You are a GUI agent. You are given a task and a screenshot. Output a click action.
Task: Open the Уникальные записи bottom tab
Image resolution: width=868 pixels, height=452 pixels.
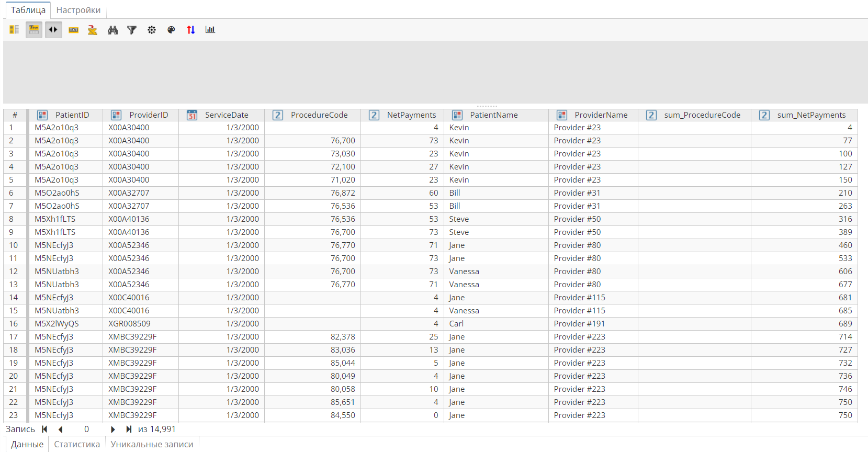pyautogui.click(x=152, y=444)
